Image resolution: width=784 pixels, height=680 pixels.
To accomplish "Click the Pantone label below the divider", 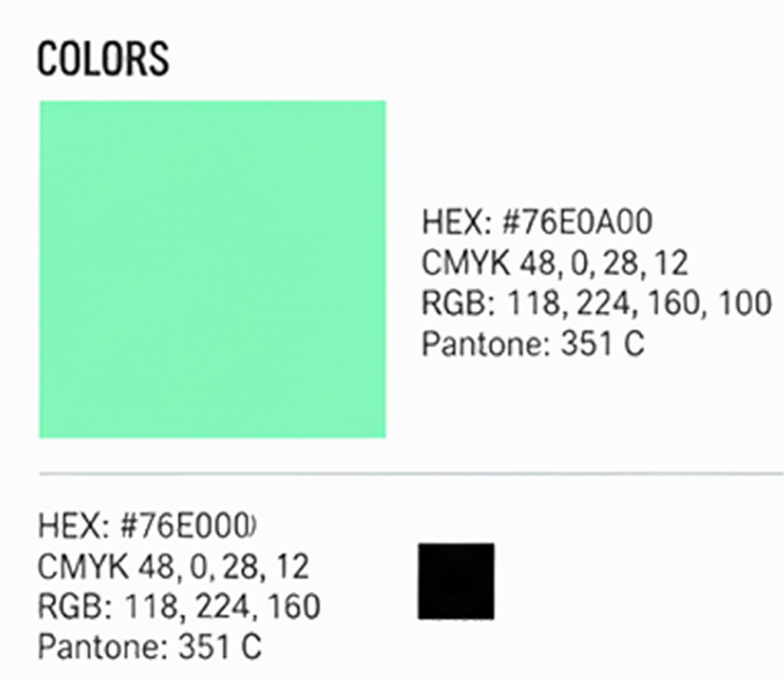I will [x=102, y=646].
